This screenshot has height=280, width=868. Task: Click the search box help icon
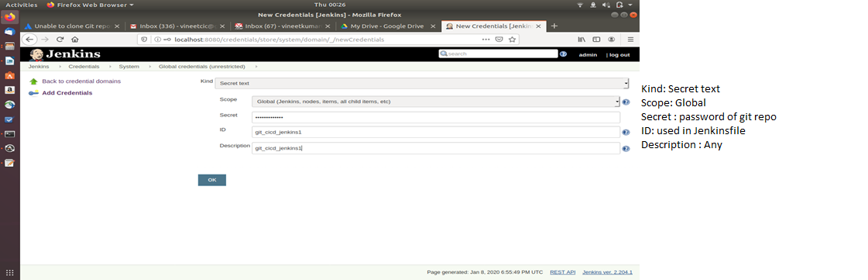(564, 54)
